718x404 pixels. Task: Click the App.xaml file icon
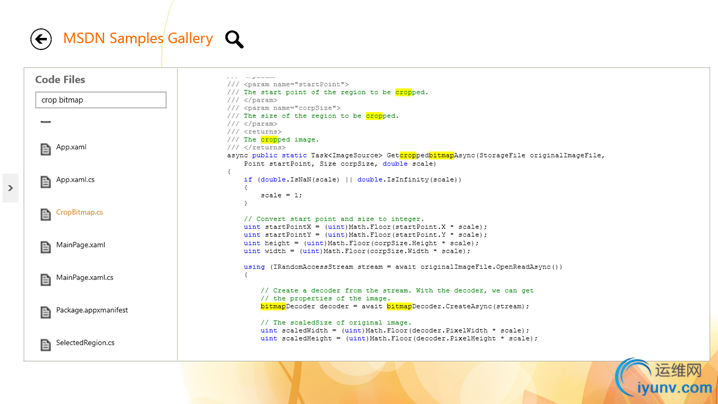[x=45, y=149]
